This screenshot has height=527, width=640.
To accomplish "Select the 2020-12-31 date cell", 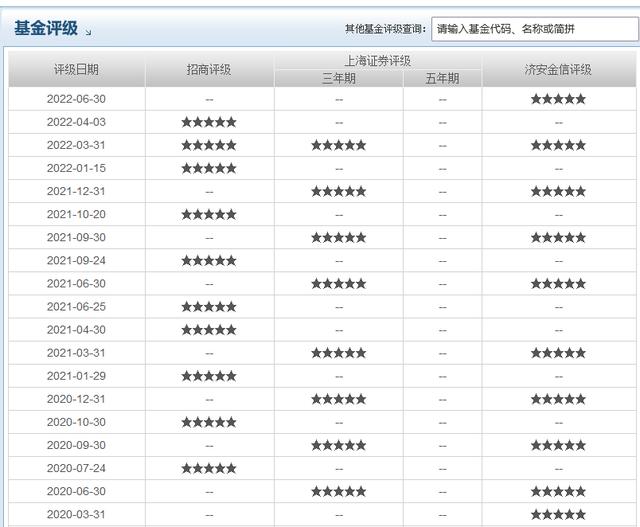I will (x=76, y=399).
